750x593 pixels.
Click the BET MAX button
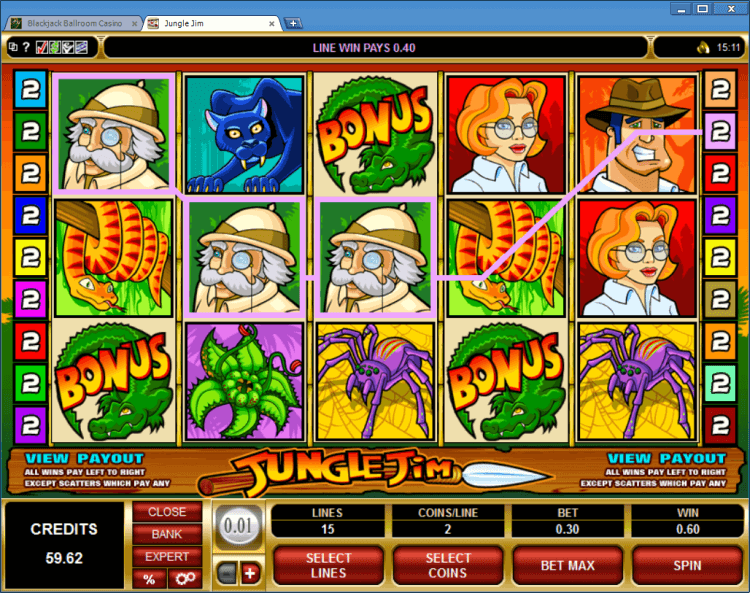pyautogui.click(x=567, y=565)
